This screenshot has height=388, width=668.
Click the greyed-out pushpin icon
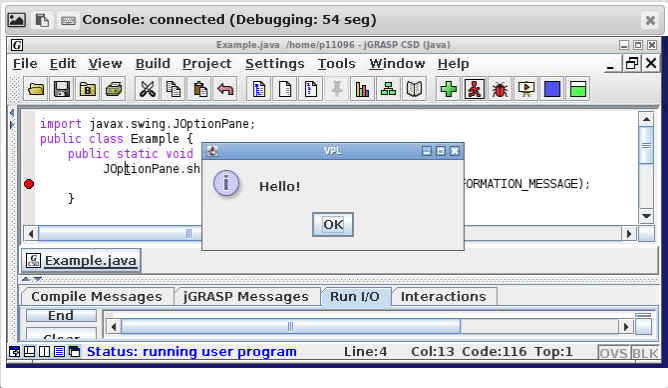coord(337,89)
